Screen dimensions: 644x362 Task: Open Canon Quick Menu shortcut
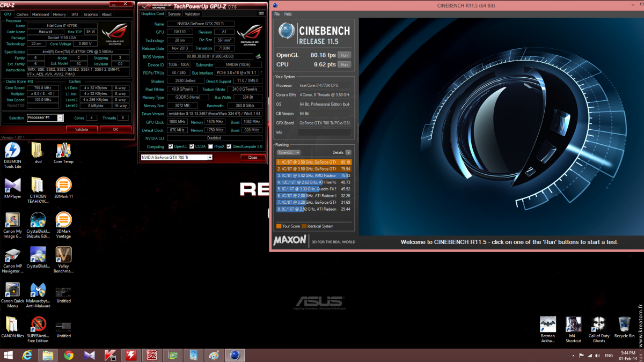[12, 296]
